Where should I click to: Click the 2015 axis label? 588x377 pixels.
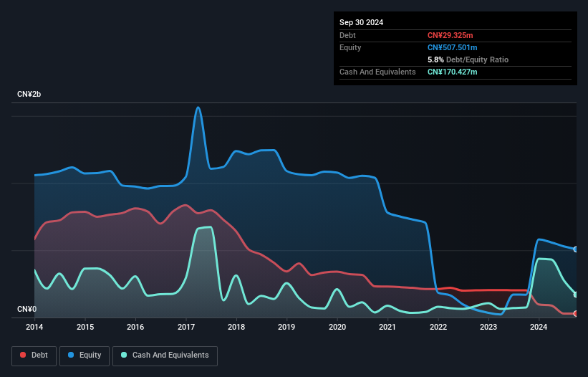85,327
